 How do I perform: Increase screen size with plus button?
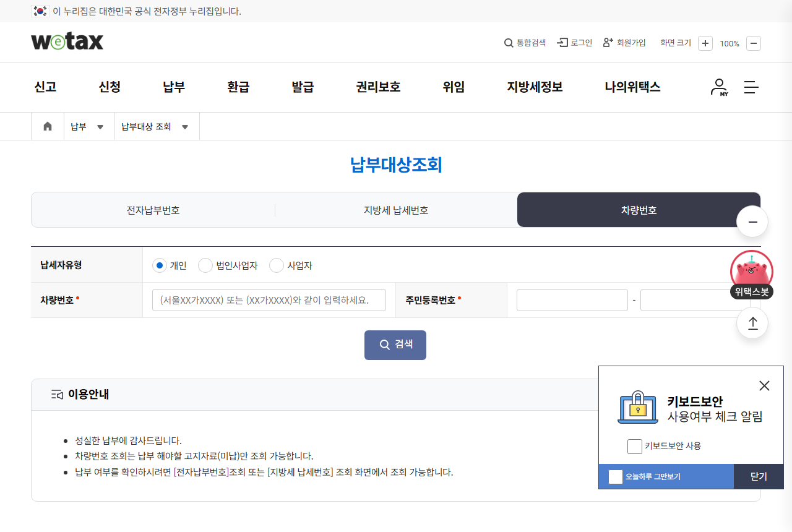(x=705, y=43)
